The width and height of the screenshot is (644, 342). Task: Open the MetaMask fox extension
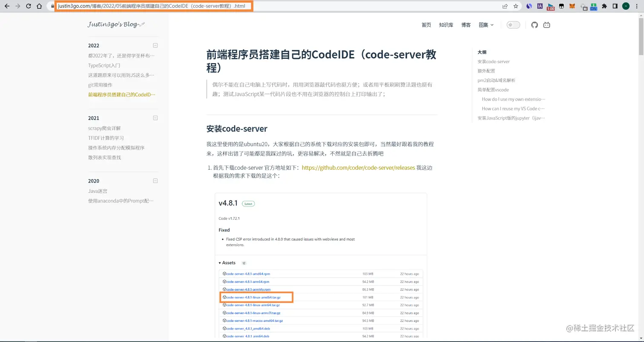click(x=572, y=6)
